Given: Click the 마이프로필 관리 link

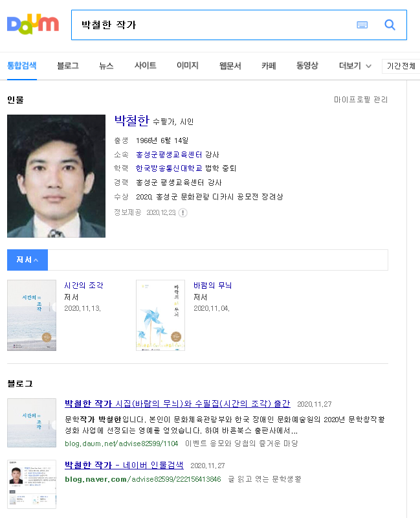Looking at the screenshot, I should click(360, 100).
